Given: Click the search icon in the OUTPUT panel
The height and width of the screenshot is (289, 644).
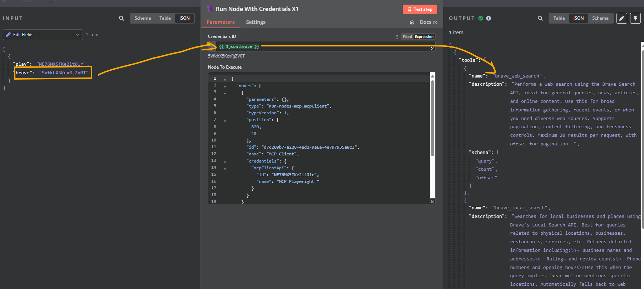Looking at the screenshot, I should [540, 18].
